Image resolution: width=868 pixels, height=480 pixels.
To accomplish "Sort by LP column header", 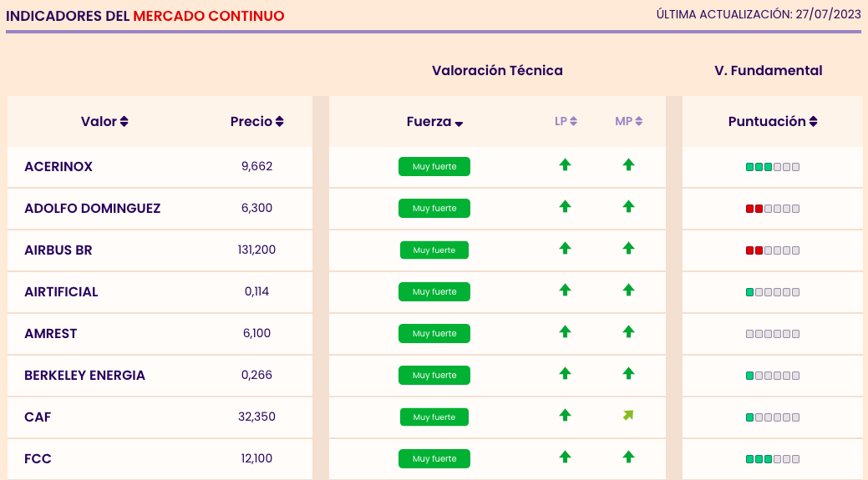I will [566, 122].
